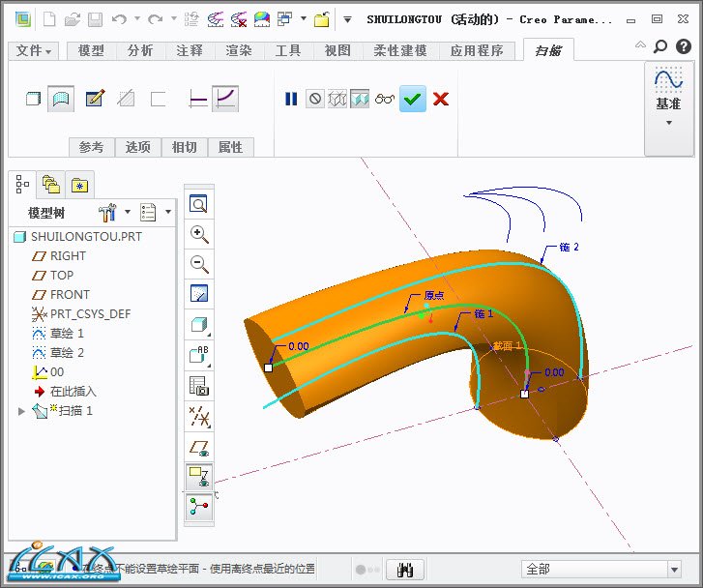Switch to the 分析 ribbon tab
Image resolution: width=703 pixels, height=588 pixels.
140,50
